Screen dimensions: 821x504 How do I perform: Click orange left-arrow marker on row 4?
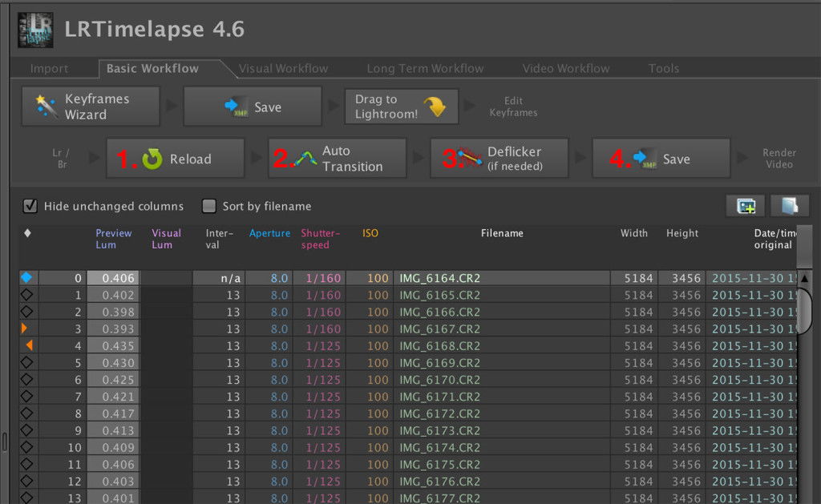(x=30, y=345)
